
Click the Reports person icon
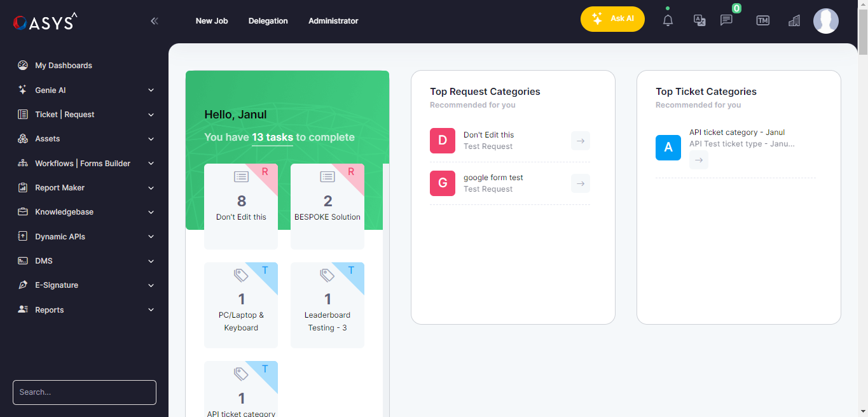pyautogui.click(x=23, y=309)
